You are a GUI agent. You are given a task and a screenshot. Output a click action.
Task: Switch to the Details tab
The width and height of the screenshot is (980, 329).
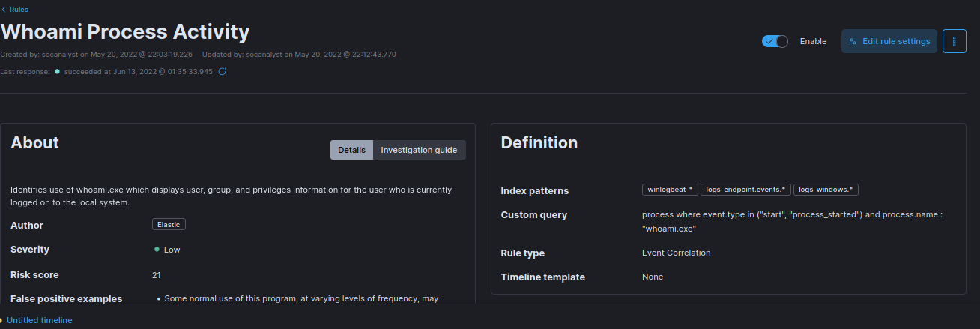[x=351, y=150]
